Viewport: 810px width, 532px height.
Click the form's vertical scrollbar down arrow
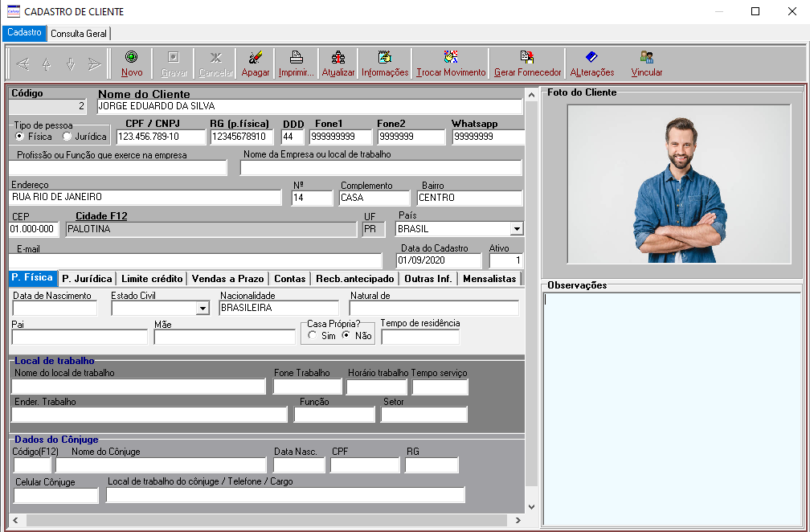point(530,506)
